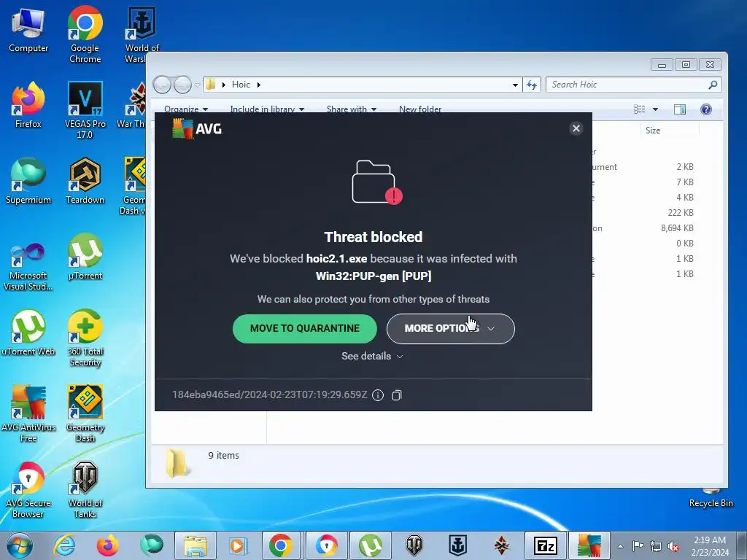Open Microsoft Visual Studio shortcut
747x560 pixels.
[x=28, y=267]
